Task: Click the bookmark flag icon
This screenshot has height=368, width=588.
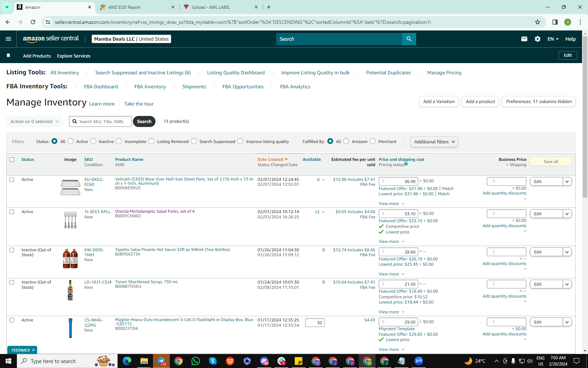Action: 8,56
